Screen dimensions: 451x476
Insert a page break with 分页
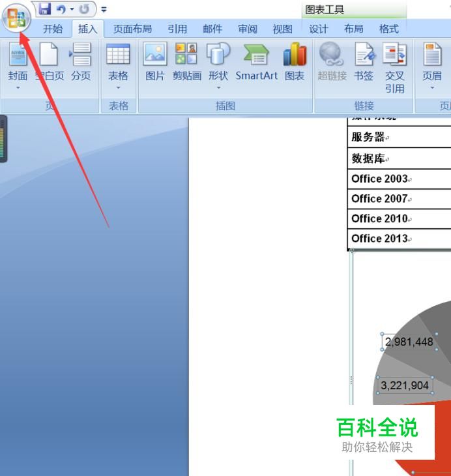[x=81, y=61]
